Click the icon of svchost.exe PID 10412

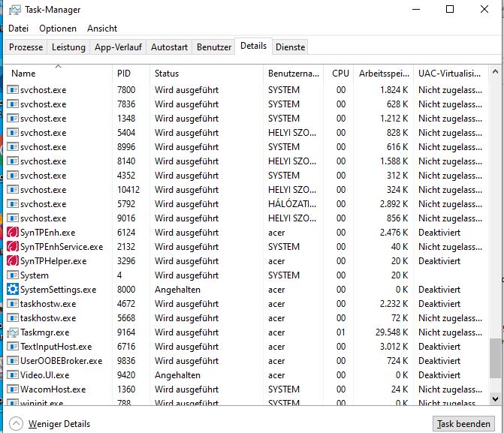coord(13,190)
